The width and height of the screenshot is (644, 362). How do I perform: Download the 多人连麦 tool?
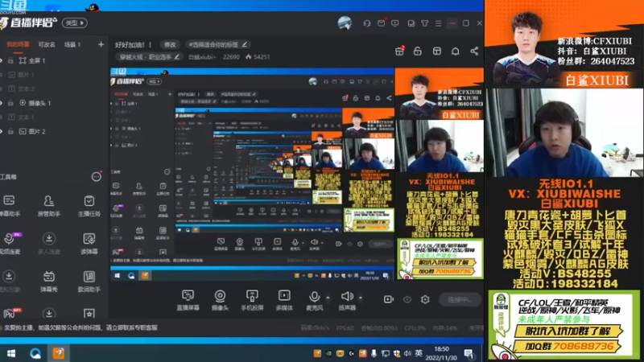click(x=49, y=244)
